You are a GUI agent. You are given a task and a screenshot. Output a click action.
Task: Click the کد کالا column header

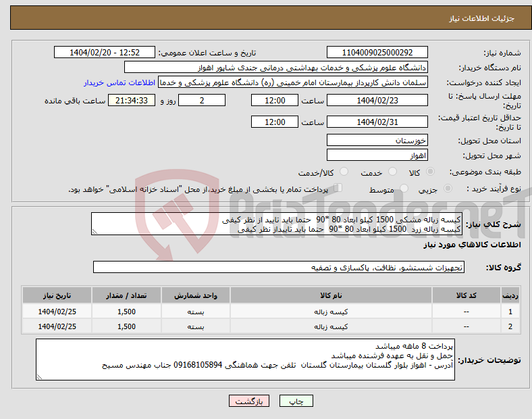tap(467, 295)
